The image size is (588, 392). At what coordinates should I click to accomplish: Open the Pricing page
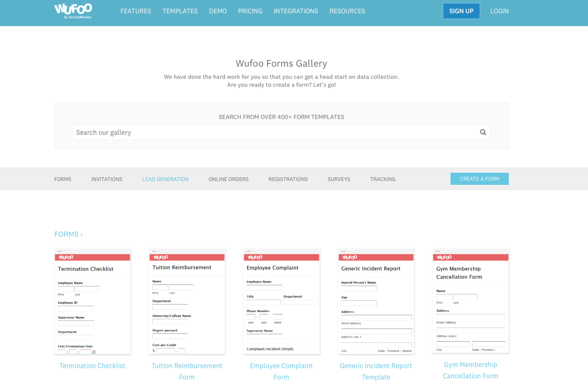click(x=250, y=11)
